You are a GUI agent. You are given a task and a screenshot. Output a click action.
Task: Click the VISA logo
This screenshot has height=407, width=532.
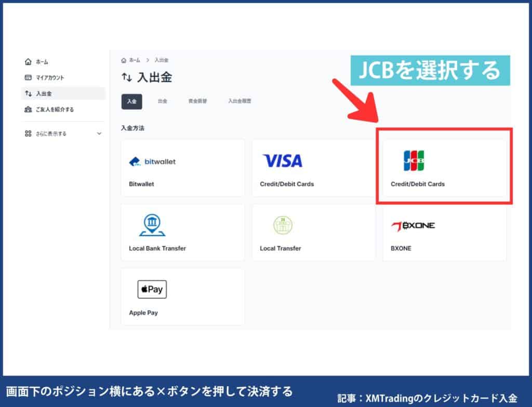coord(282,161)
